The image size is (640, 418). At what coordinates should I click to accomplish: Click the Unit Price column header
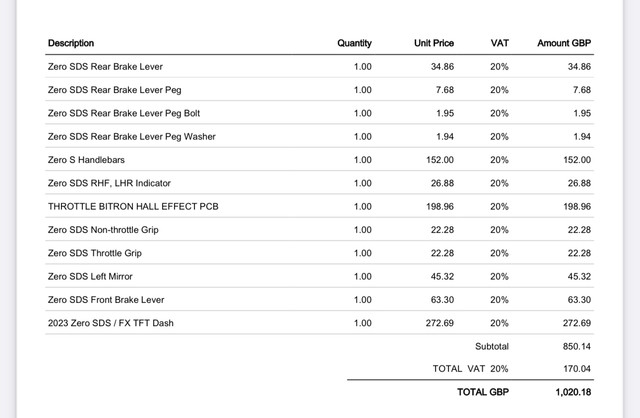[x=434, y=43]
